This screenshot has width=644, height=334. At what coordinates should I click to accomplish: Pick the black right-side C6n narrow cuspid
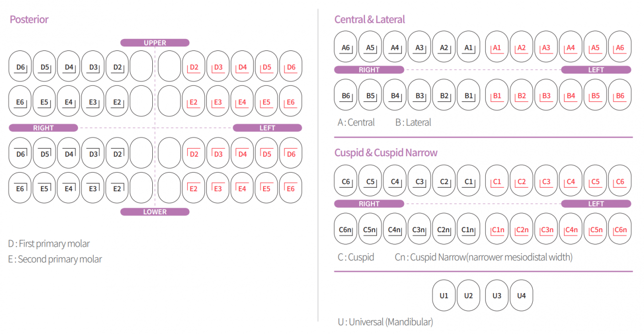[x=346, y=229]
